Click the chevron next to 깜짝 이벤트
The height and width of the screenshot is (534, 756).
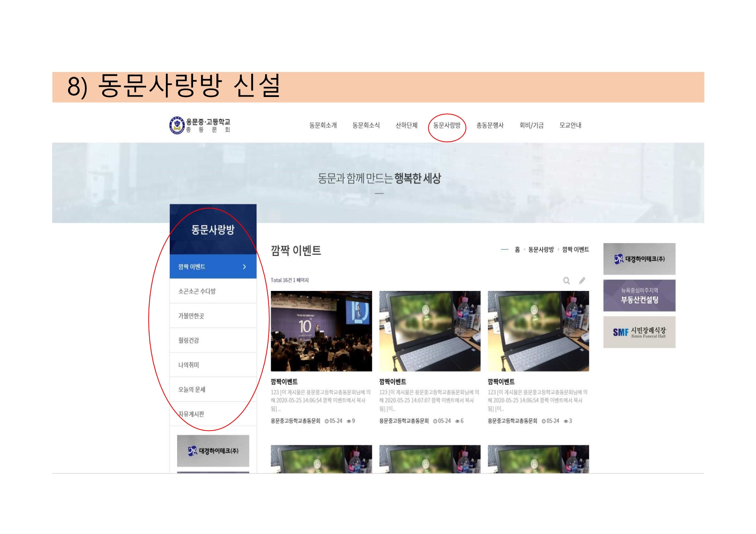pos(244,267)
